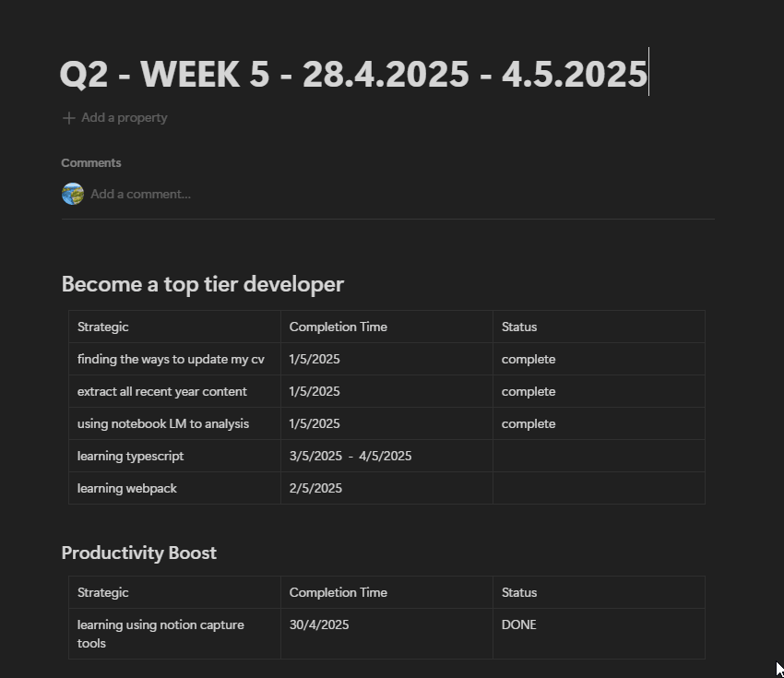Click the complete status for updating my cv
The height and width of the screenshot is (678, 784).
click(529, 359)
